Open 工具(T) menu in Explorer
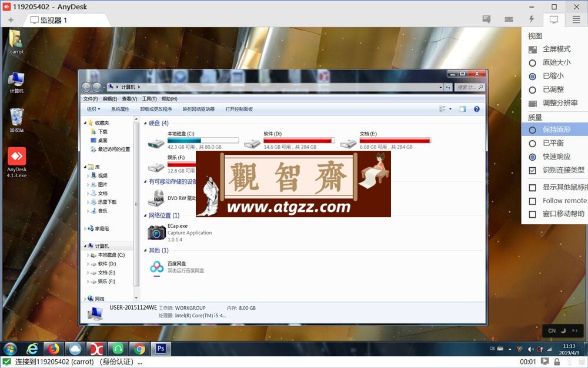The width and height of the screenshot is (588, 368). click(149, 99)
